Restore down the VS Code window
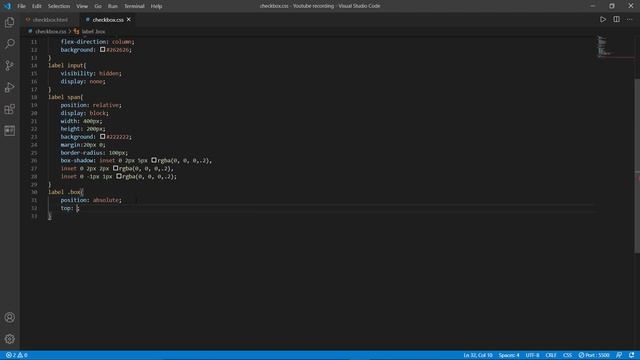 (x=611, y=6)
